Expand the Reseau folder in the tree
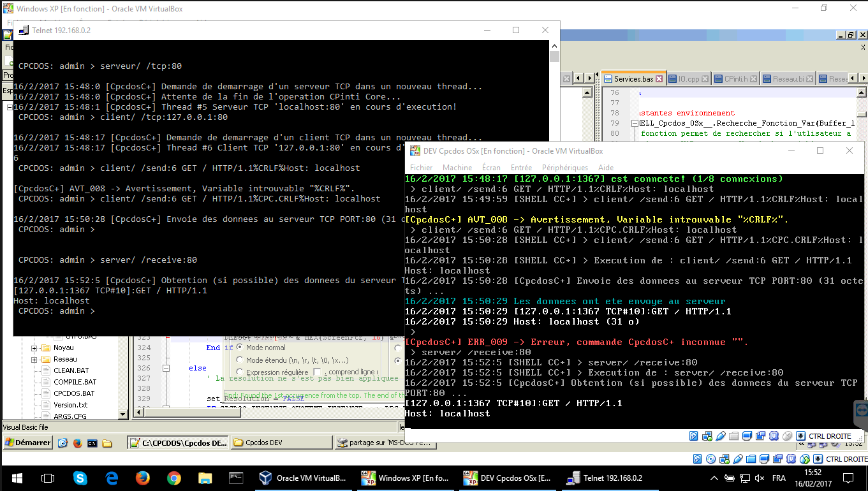Screen dimensions: 868x491 click(x=34, y=360)
